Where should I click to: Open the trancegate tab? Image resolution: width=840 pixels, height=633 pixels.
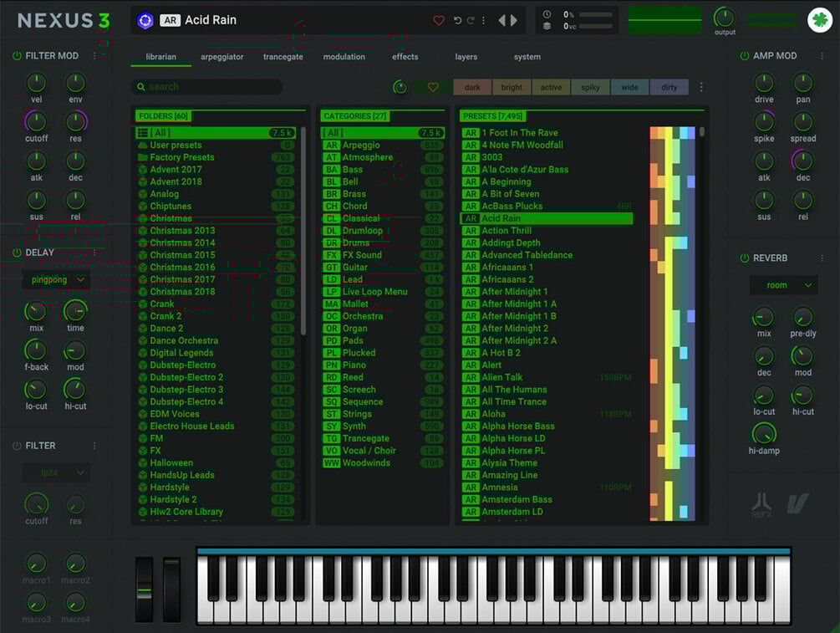point(283,57)
